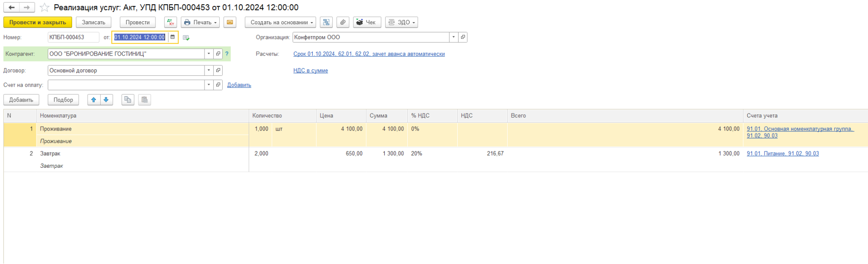Image resolution: width=868 pixels, height=264 pixels.
Task: Open Расчеты link Срок 01.10.2024
Action: click(x=369, y=54)
